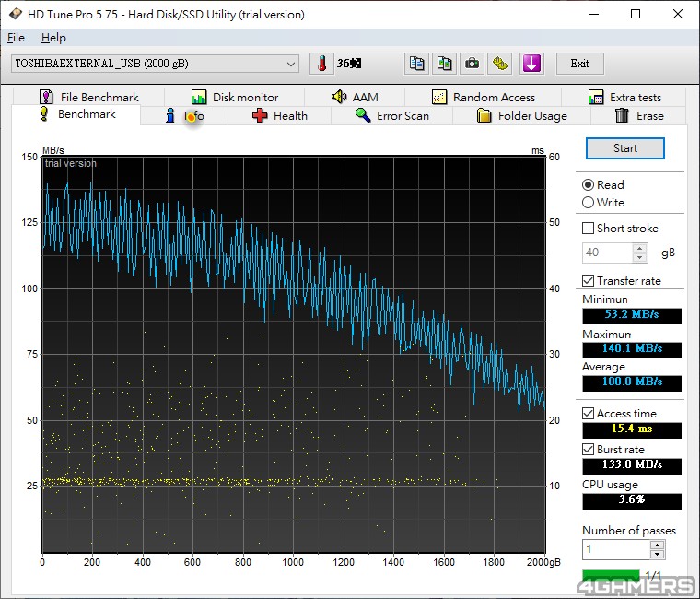The image size is (700, 599).
Task: Enable the Short stroke checkbox
Action: 588,228
